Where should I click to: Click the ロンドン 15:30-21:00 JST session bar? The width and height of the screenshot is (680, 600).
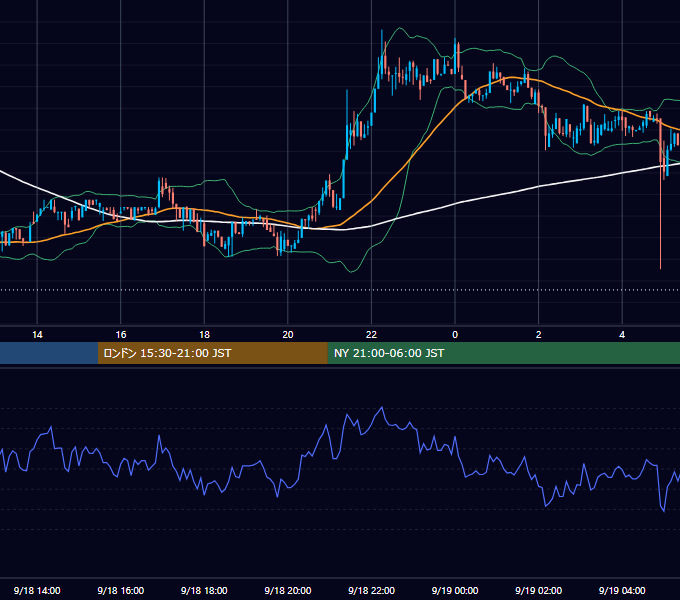click(212, 353)
